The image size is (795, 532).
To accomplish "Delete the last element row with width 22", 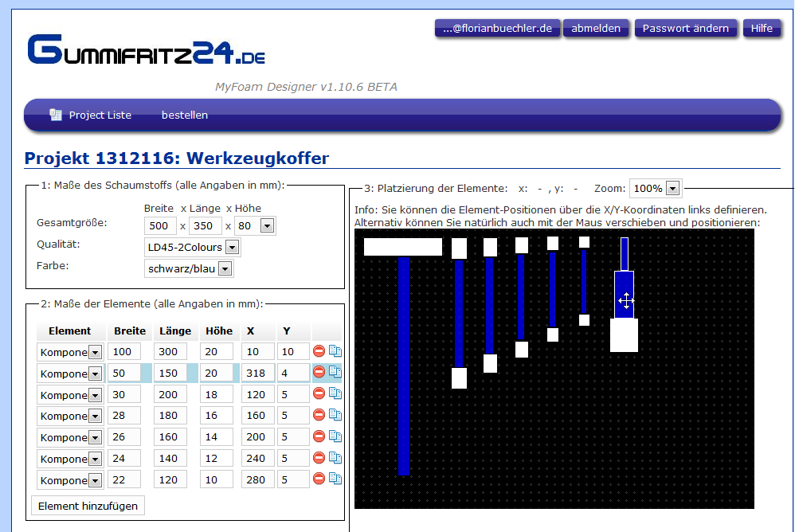I will click(319, 479).
